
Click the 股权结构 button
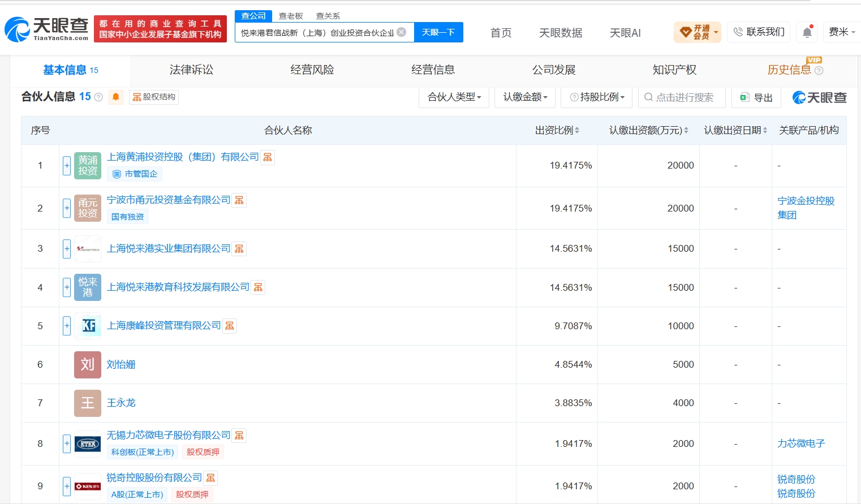point(154,97)
